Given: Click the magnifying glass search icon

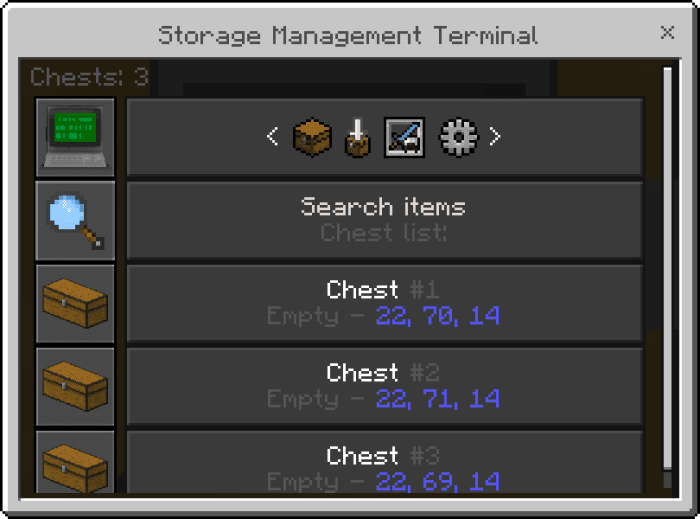Looking at the screenshot, I should (x=75, y=221).
